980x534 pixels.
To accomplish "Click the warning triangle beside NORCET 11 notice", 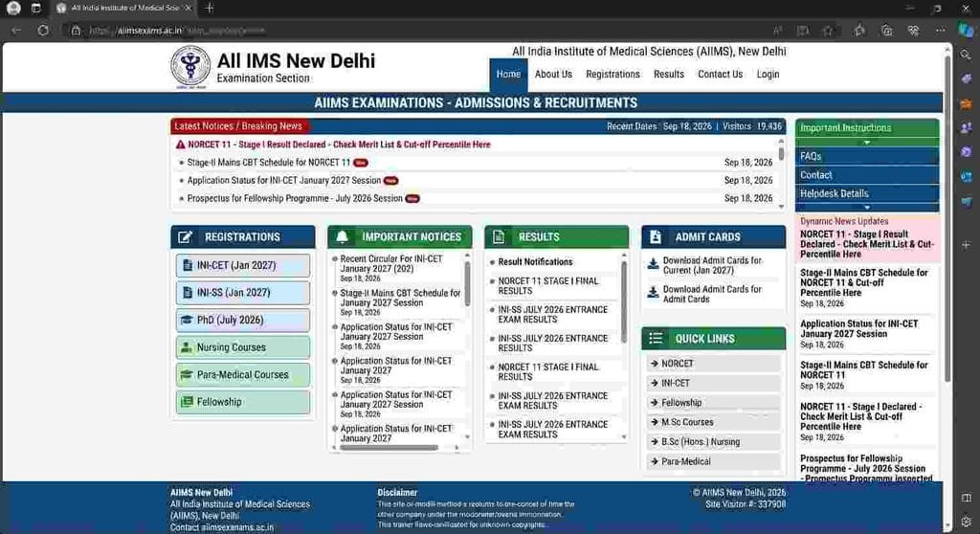I will 181,145.
